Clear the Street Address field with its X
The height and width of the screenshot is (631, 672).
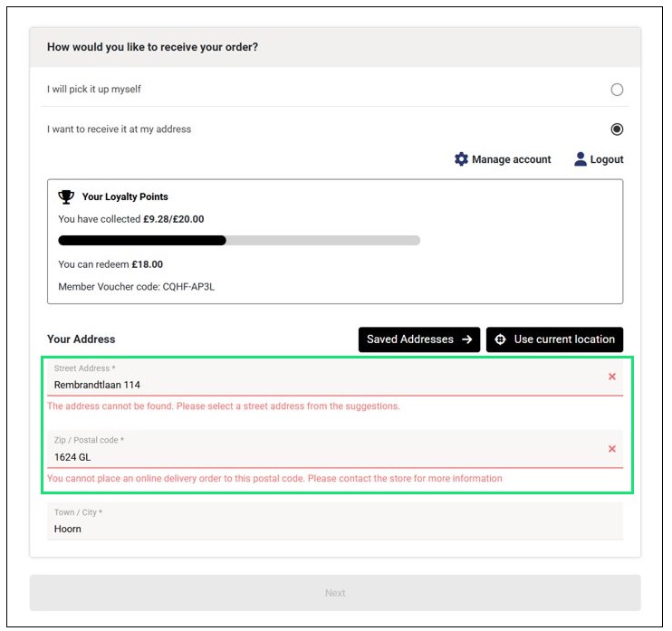[x=612, y=377]
